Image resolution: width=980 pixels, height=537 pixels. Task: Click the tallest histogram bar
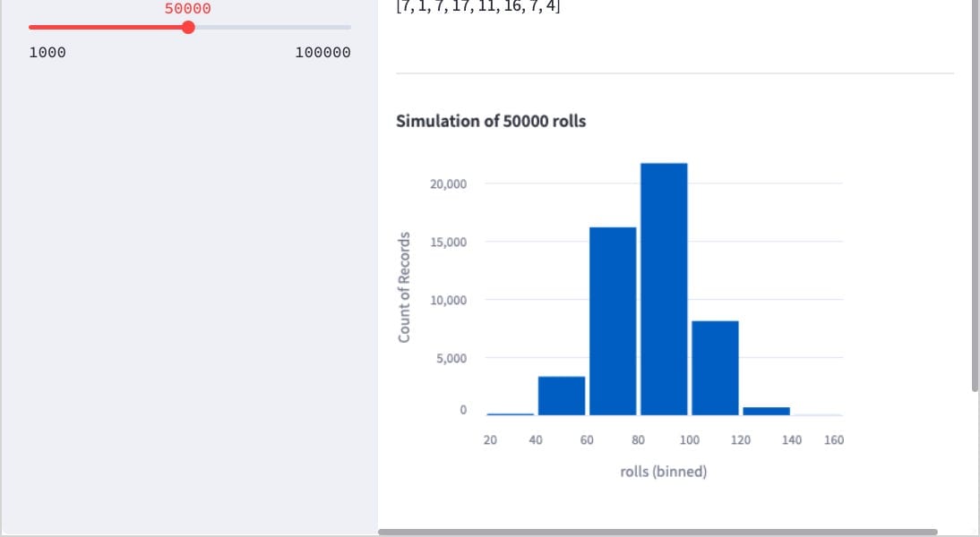664,286
